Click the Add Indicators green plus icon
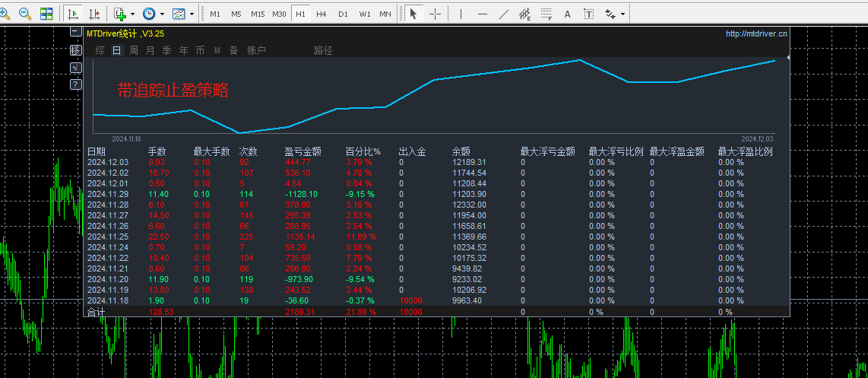The height and width of the screenshot is (378, 868). pyautogui.click(x=120, y=13)
